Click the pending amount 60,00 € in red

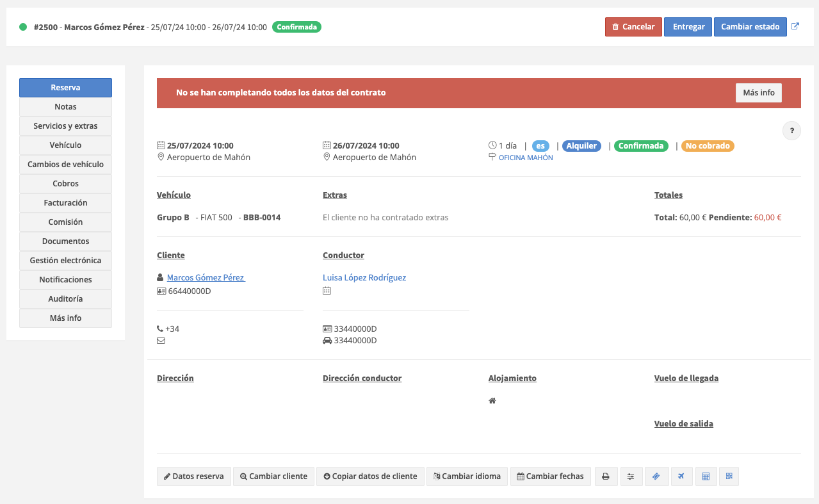pyautogui.click(x=768, y=218)
